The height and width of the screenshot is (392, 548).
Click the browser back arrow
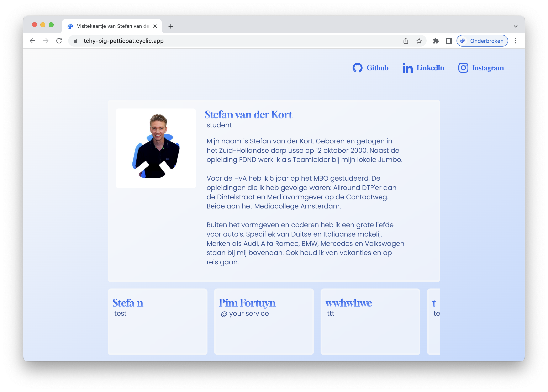(x=33, y=41)
